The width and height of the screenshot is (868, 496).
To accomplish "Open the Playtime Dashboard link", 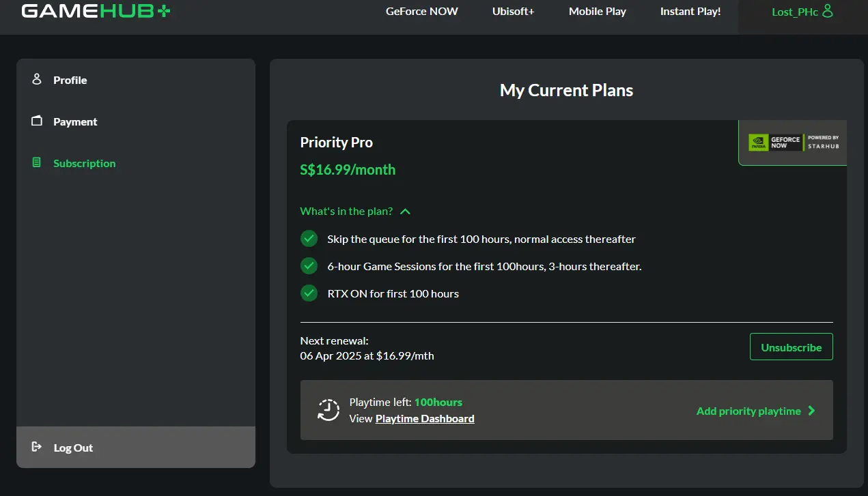I will coord(425,418).
